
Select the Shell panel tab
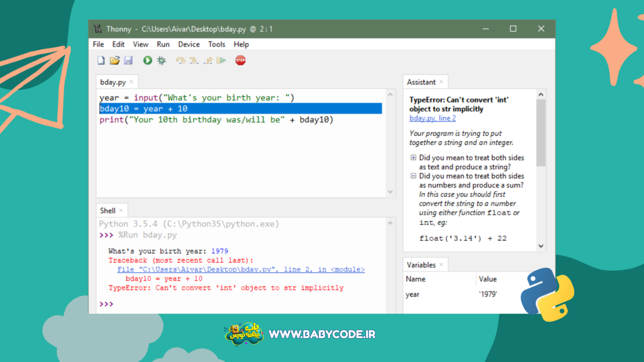108,211
